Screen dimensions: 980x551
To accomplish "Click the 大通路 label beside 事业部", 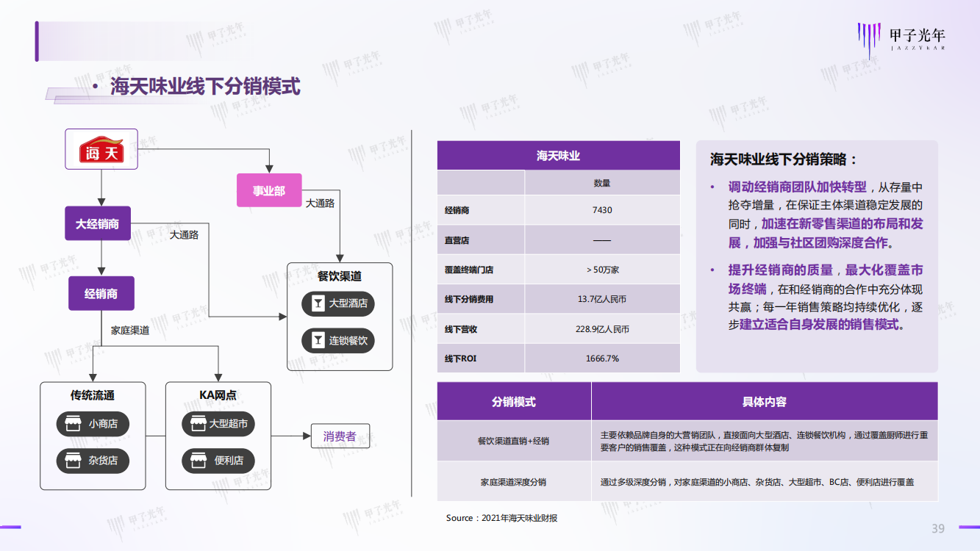I will coord(320,203).
